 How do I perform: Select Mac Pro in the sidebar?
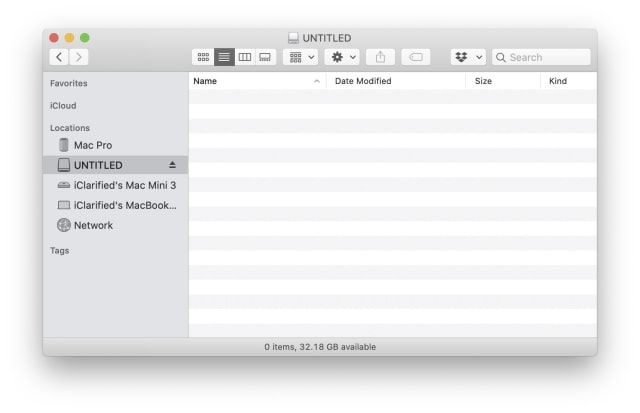click(x=92, y=145)
